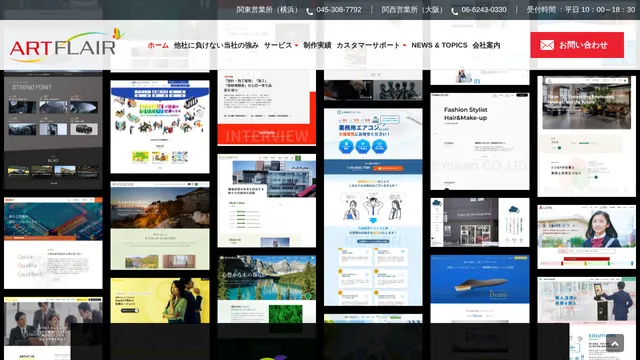Click the 関西営業所(大阪) text
The width and height of the screenshot is (640, 360).
click(x=413, y=10)
